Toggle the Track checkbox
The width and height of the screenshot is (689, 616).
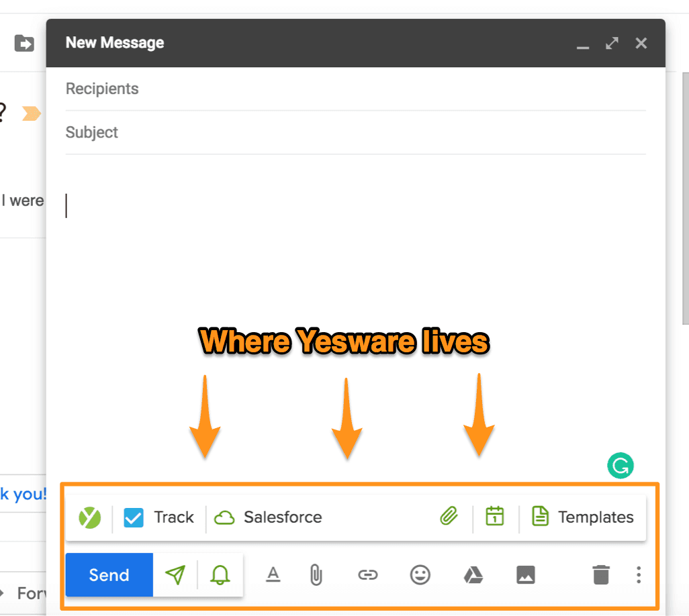point(134,517)
